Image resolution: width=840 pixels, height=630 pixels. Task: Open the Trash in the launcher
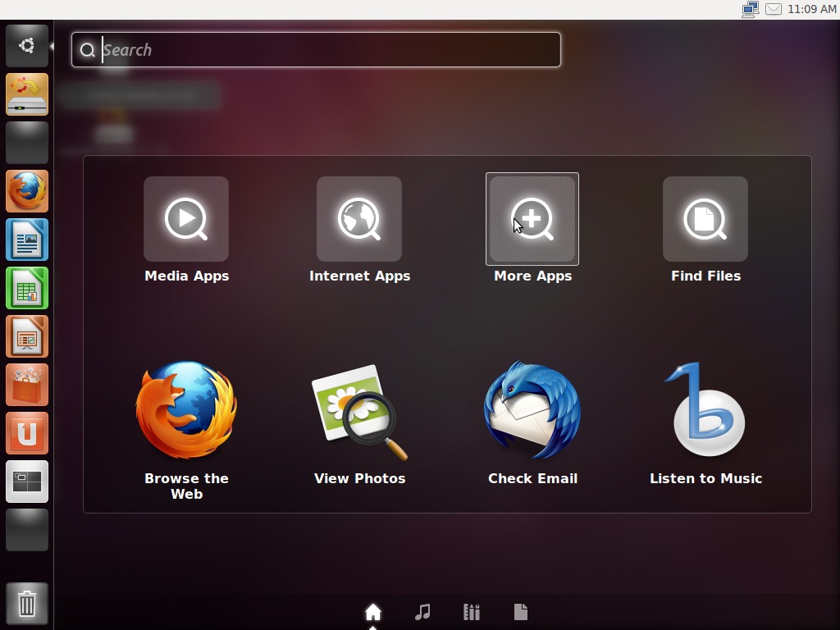pos(27,604)
